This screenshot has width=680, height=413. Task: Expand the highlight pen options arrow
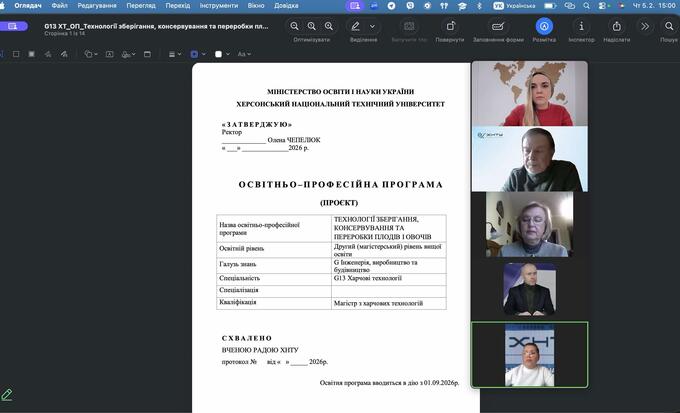pos(371,26)
